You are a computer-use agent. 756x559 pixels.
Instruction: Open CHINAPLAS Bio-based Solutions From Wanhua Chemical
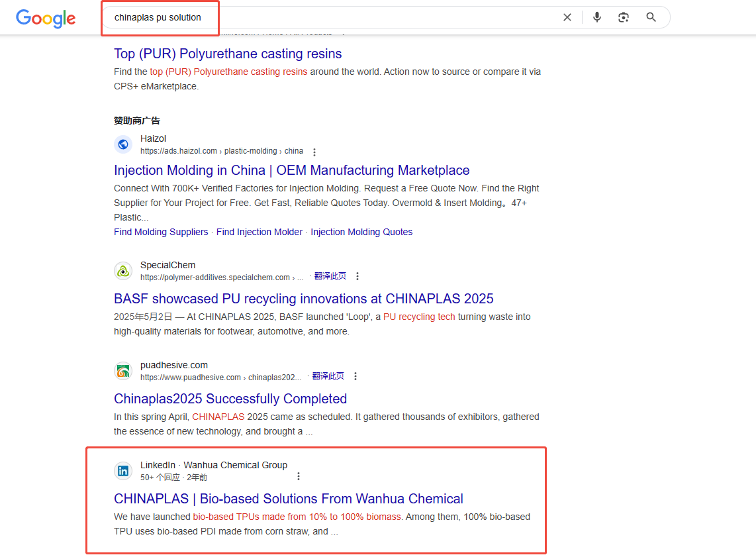click(x=289, y=499)
